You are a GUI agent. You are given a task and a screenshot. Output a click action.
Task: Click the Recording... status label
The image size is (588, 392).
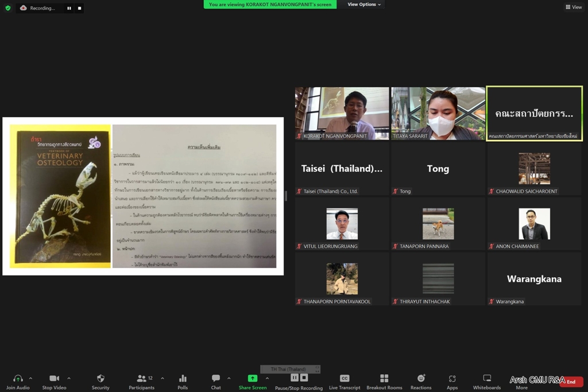(x=42, y=8)
